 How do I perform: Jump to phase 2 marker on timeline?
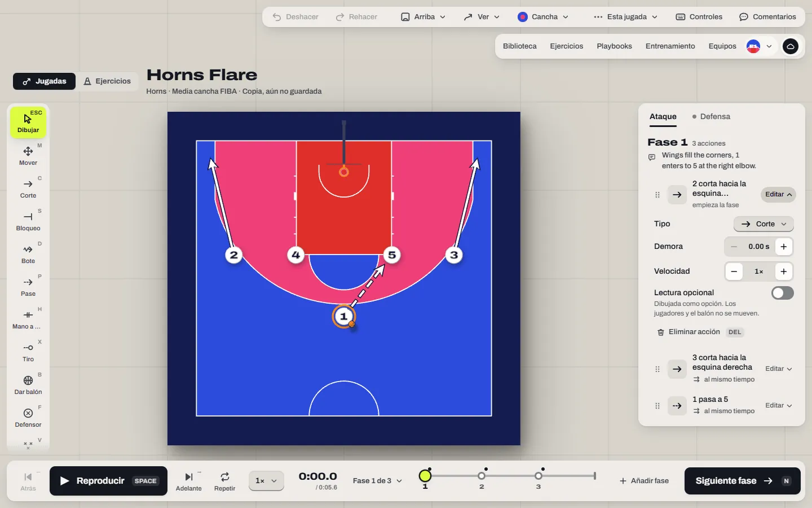(482, 476)
